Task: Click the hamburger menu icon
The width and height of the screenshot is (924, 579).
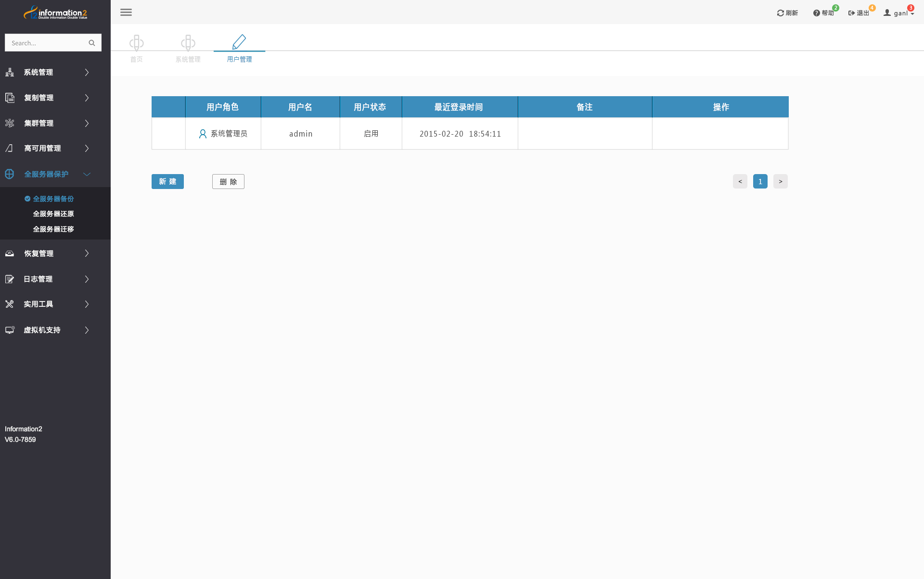Action: (x=126, y=13)
